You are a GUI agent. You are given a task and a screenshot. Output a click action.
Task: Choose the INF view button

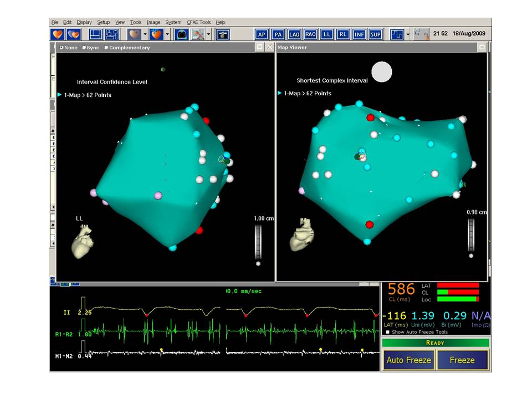pos(360,34)
